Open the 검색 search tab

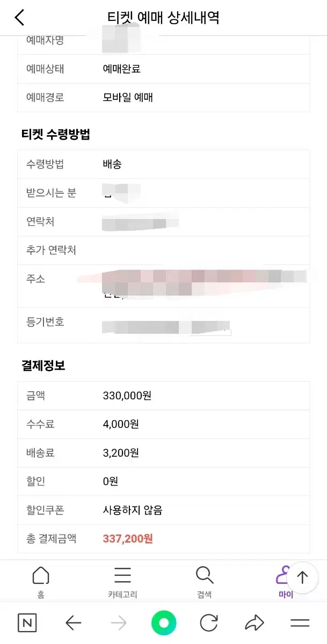point(204,581)
